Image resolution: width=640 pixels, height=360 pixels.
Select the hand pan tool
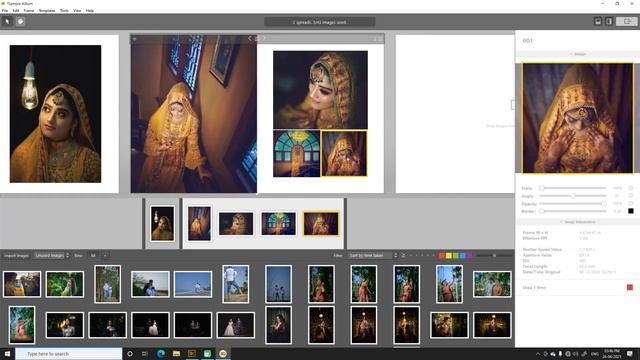[20, 21]
